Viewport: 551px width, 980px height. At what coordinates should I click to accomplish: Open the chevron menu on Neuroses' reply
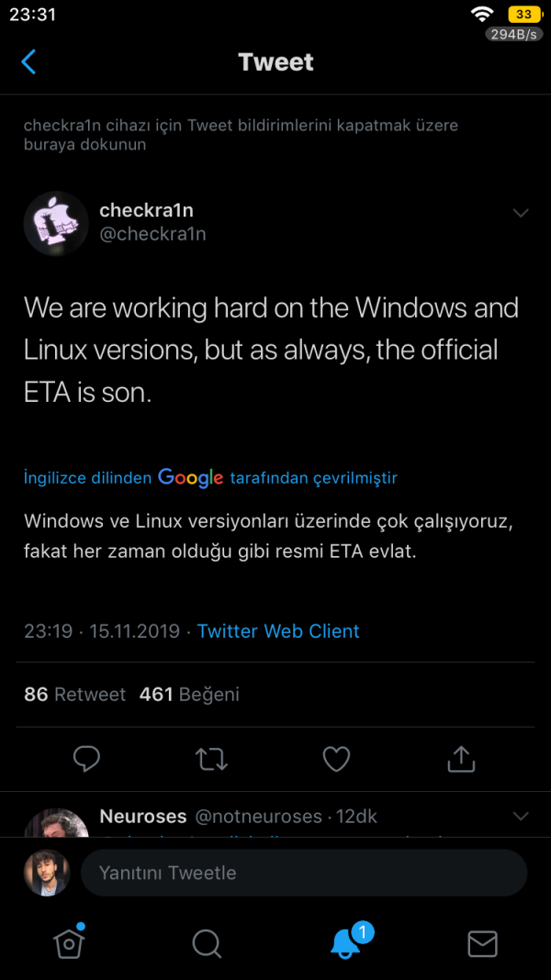521,815
